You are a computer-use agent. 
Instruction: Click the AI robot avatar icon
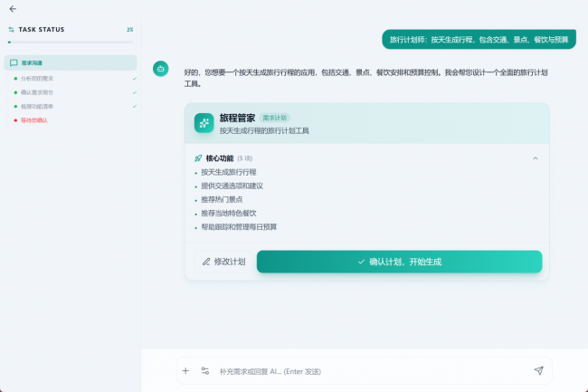160,68
